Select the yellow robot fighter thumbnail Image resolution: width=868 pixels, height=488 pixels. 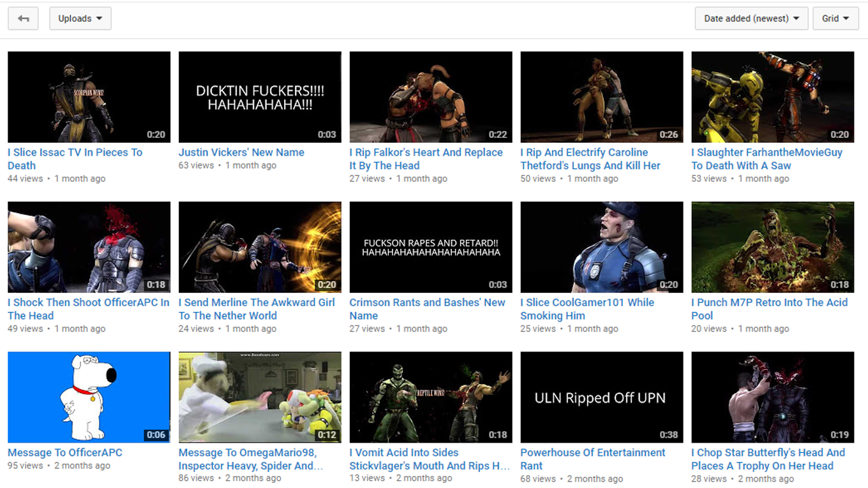[772, 97]
